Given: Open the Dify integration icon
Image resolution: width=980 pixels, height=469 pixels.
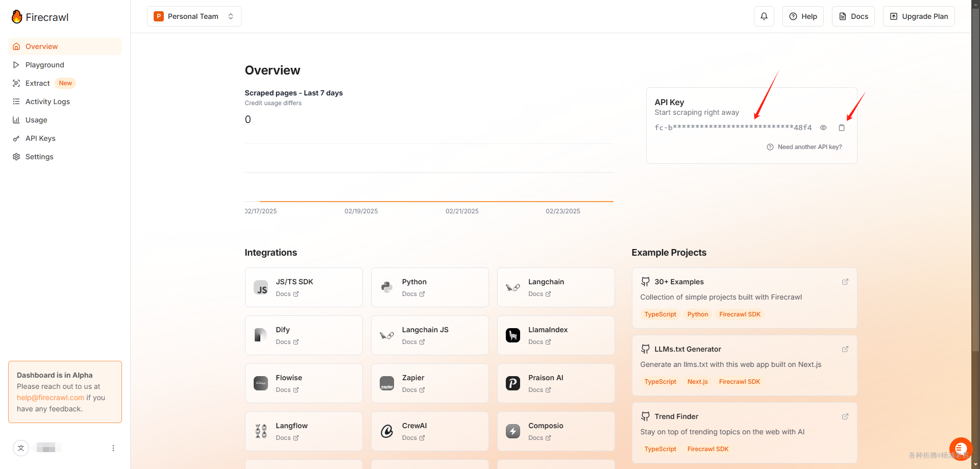Looking at the screenshot, I should click(261, 335).
